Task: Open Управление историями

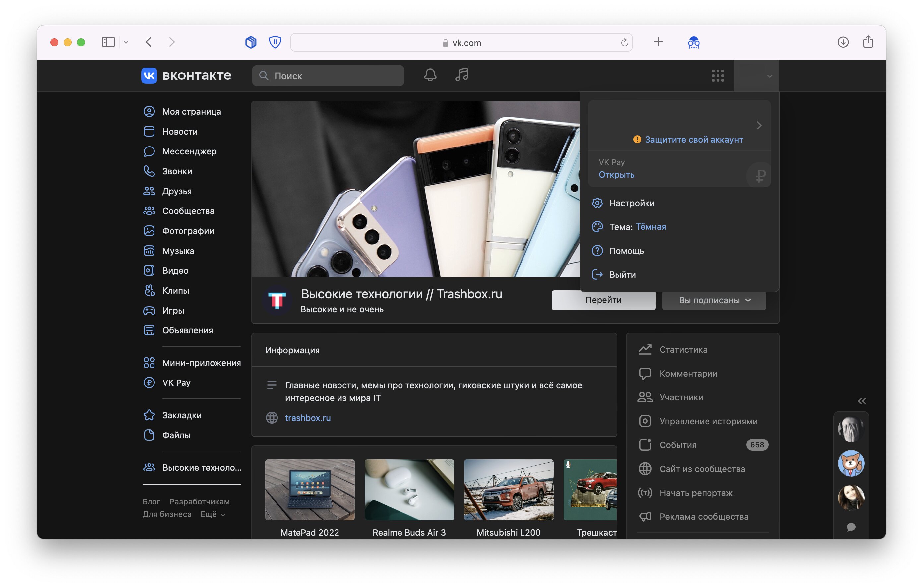Action: 703,421
